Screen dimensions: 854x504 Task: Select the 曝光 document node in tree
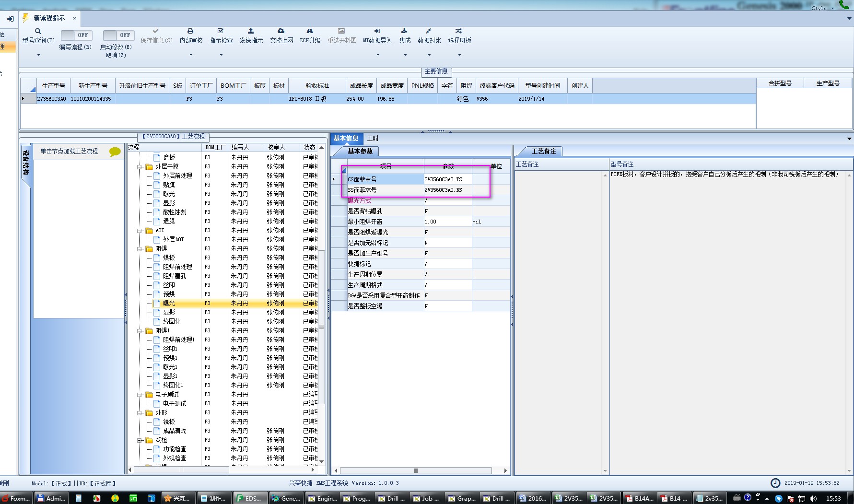[x=169, y=303]
